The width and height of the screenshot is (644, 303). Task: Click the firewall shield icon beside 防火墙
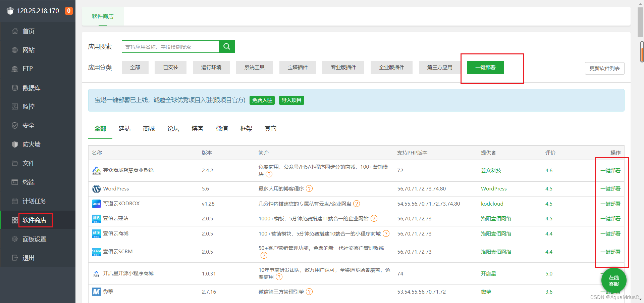pyautogui.click(x=15, y=144)
